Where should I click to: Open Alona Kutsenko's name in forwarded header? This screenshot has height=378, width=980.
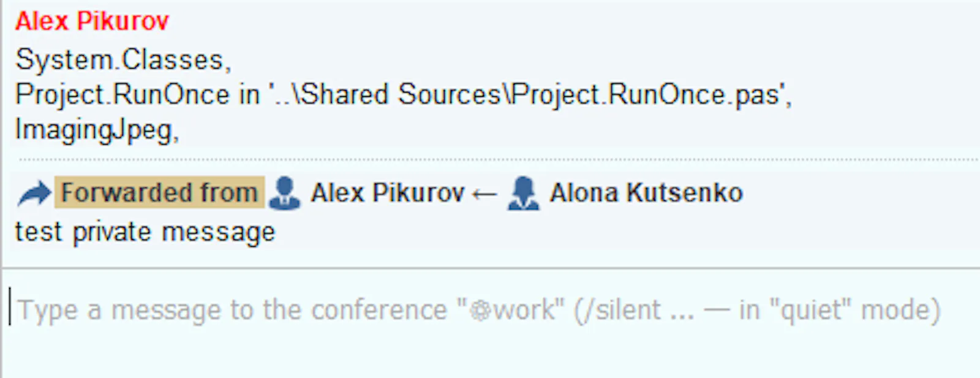click(x=646, y=193)
